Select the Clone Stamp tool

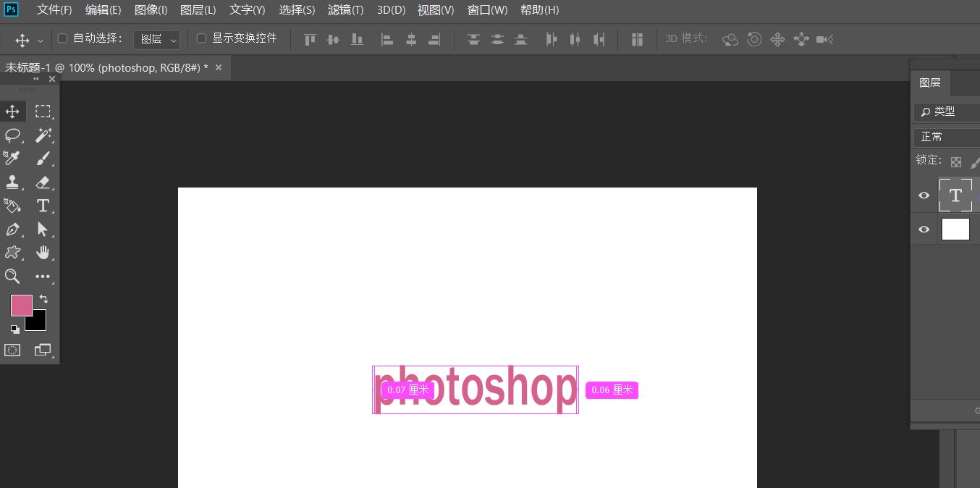point(12,182)
